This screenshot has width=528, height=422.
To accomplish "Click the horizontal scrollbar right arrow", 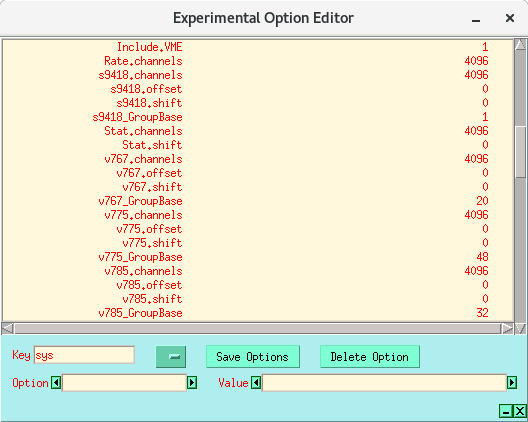I will point(507,328).
